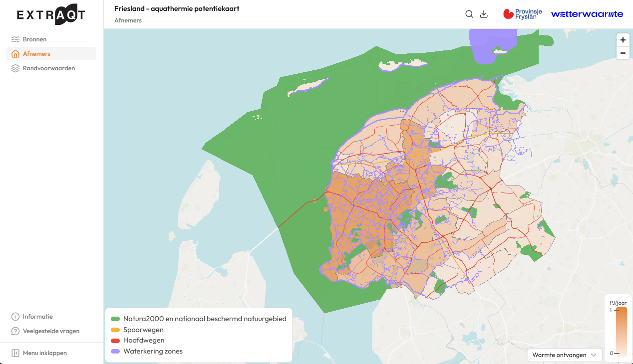Select the Afnemers menu item
The image size is (633, 364).
tap(51, 54)
